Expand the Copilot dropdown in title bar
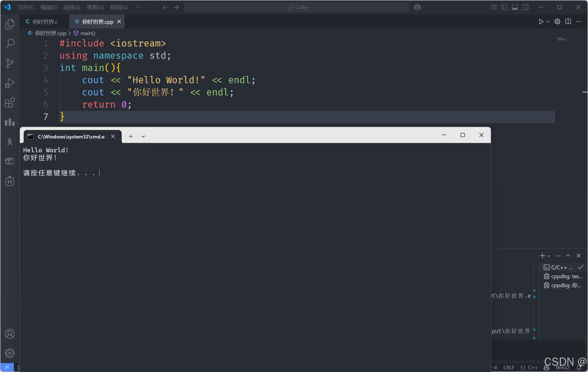 [424, 7]
